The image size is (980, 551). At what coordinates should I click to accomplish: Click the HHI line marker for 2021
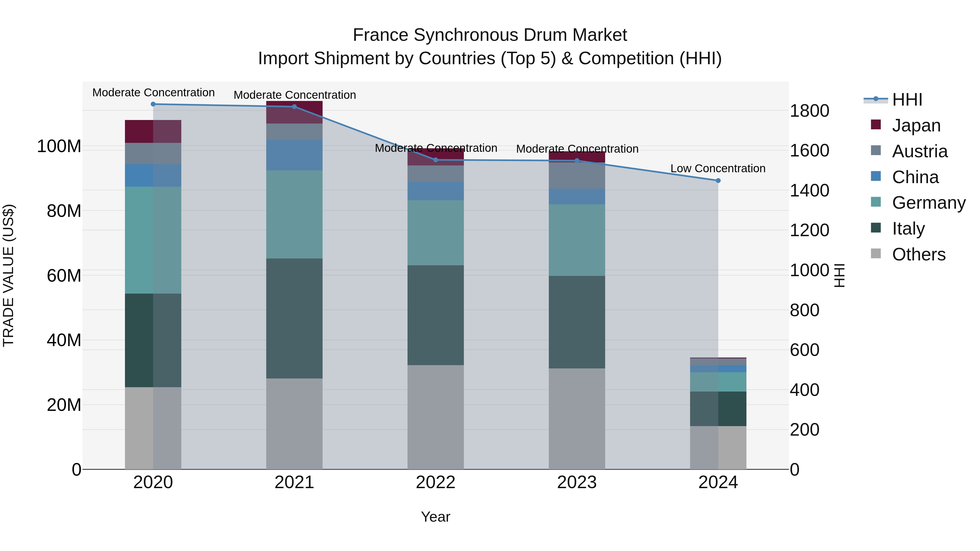click(294, 107)
